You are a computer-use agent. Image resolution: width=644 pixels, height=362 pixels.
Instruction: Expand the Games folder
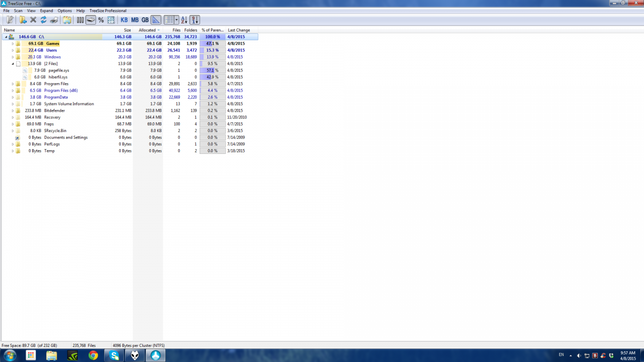pos(13,43)
